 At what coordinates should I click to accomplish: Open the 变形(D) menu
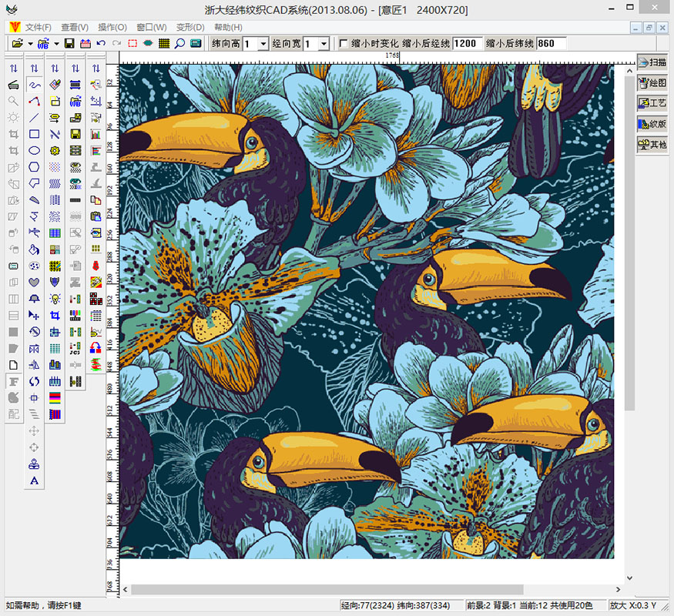(189, 27)
